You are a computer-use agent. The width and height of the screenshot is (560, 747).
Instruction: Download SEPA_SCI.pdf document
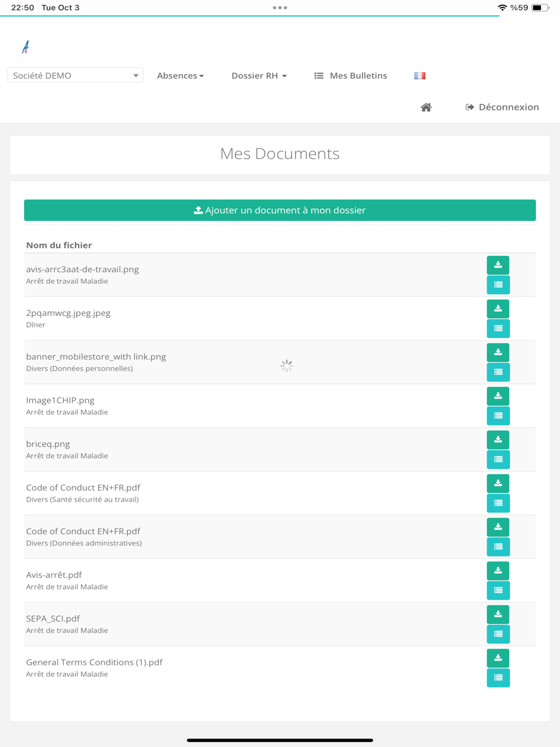click(x=498, y=614)
